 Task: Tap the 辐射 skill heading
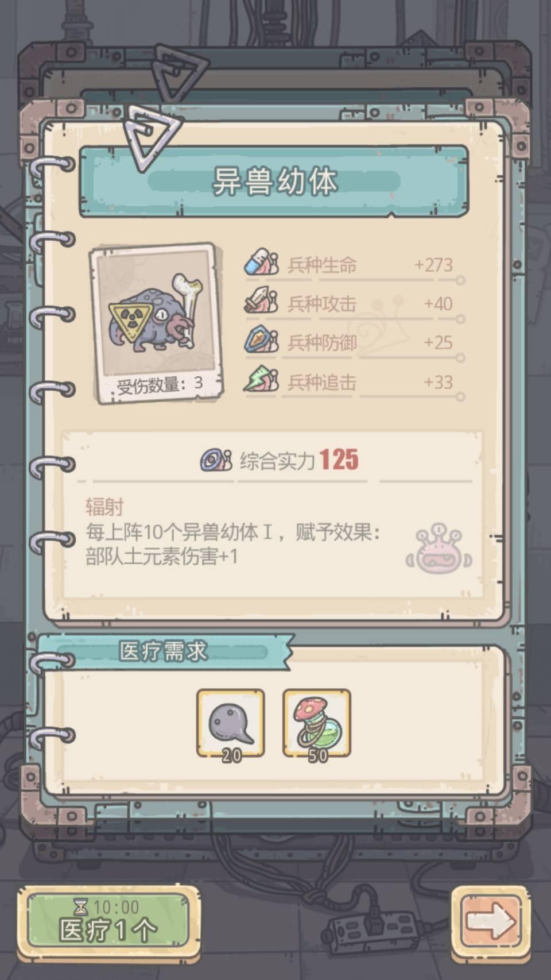point(104,507)
